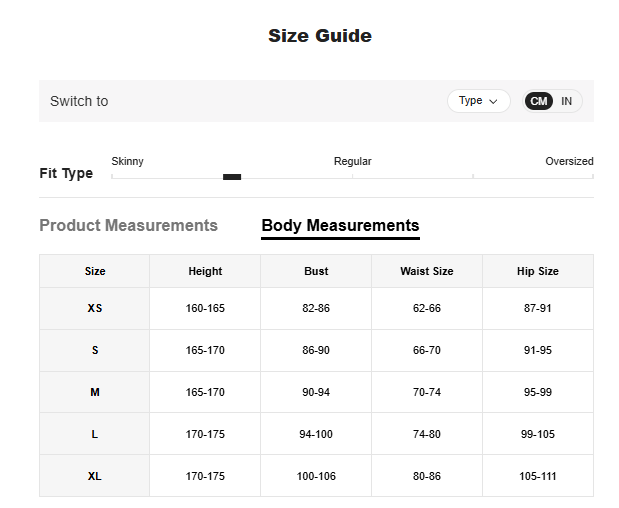The image size is (619, 508).
Task: Click the Regular fit label
Action: [x=352, y=161]
